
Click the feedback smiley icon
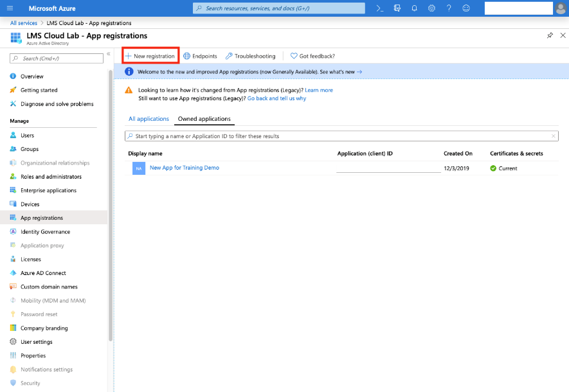click(466, 8)
